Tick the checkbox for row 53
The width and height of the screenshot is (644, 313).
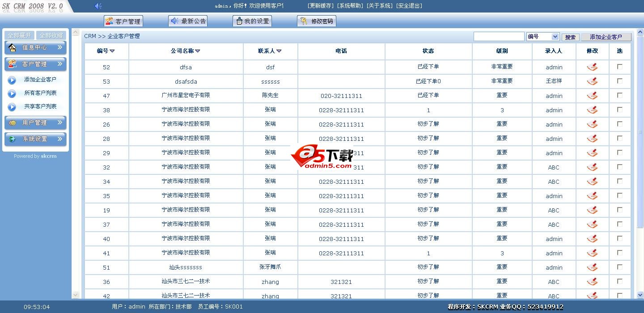click(x=620, y=81)
